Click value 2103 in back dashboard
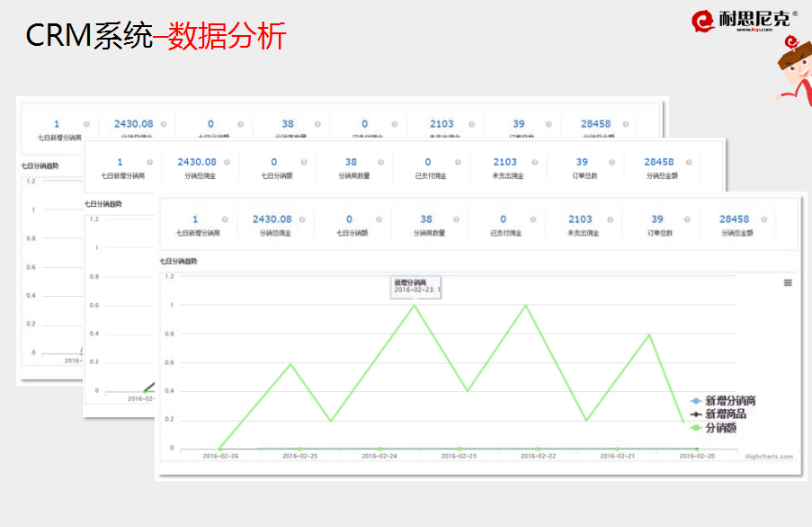 click(x=442, y=124)
